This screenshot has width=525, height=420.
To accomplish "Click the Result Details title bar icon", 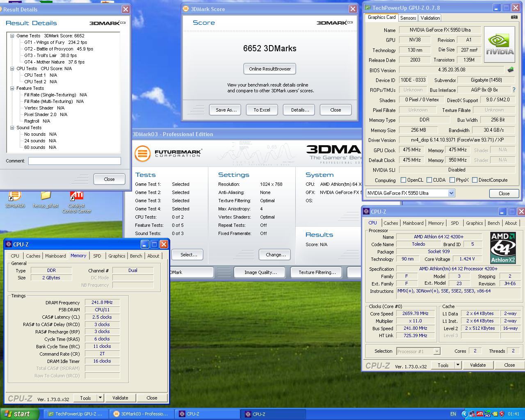I will tap(1, 9).
